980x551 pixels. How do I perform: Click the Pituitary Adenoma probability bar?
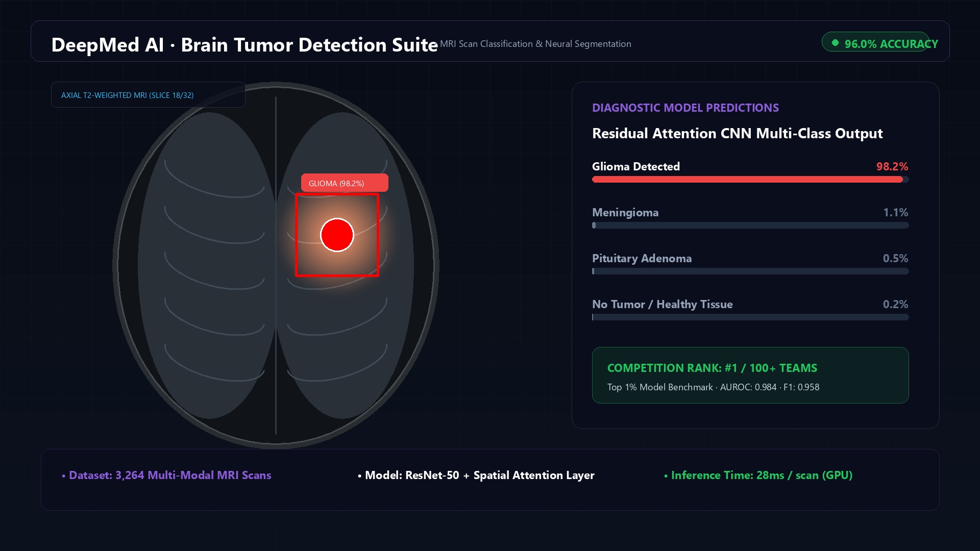pos(750,271)
